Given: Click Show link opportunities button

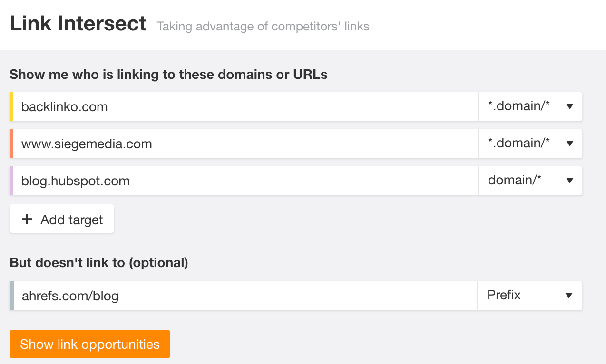Looking at the screenshot, I should (x=90, y=344).
